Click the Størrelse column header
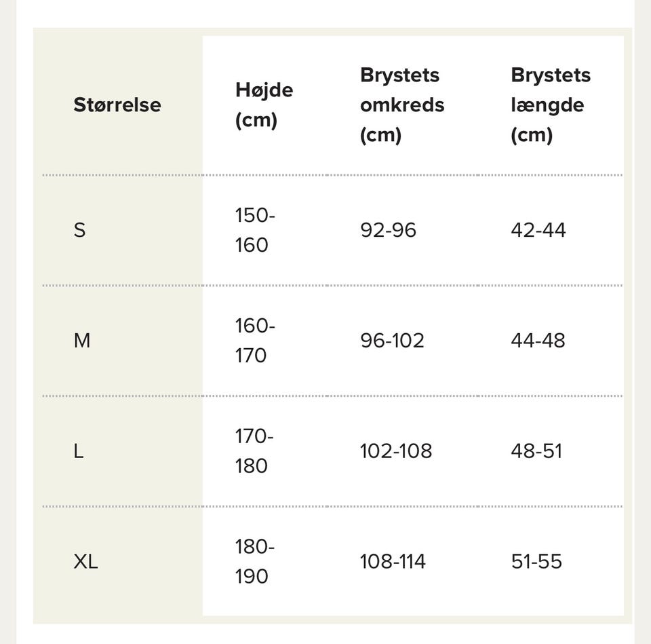Screen dimensions: 651x644 pos(117,105)
